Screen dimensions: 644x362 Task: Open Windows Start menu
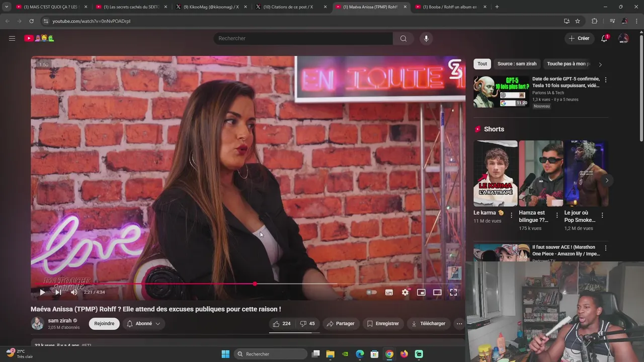coord(225,354)
